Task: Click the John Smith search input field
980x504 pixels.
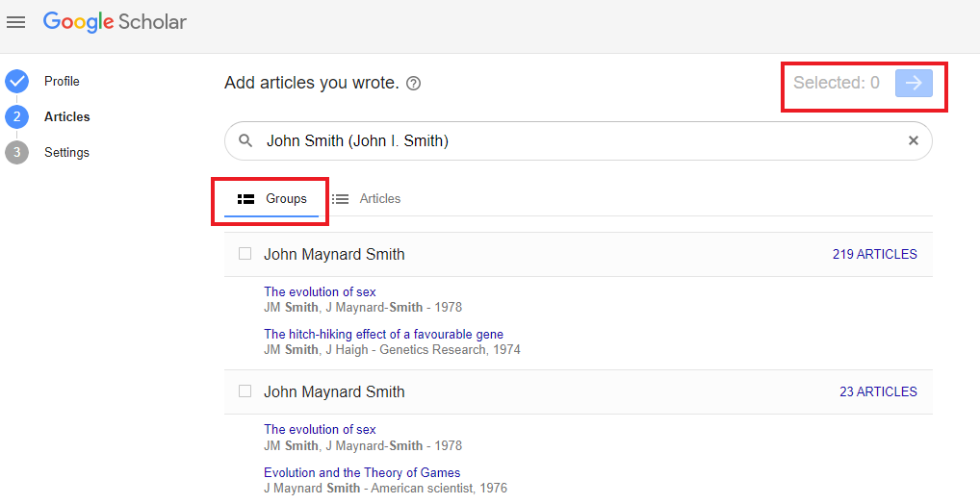Action: tap(579, 141)
